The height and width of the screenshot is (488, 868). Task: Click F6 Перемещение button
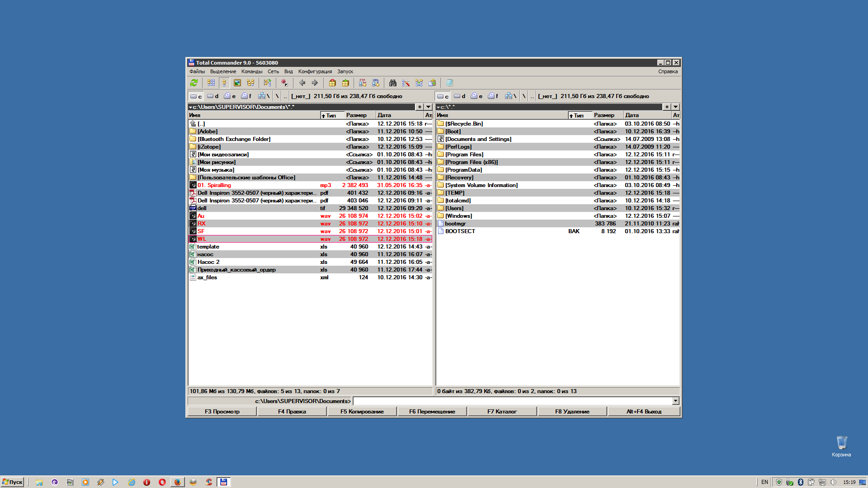[x=432, y=412]
